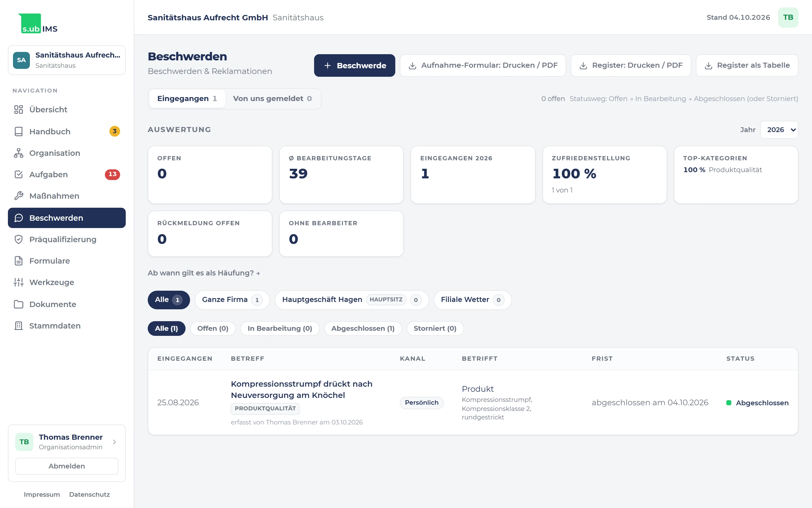This screenshot has width=812, height=508.
Task: Open 'Ab wann gilt es als Häufung?' link
Action: point(204,273)
